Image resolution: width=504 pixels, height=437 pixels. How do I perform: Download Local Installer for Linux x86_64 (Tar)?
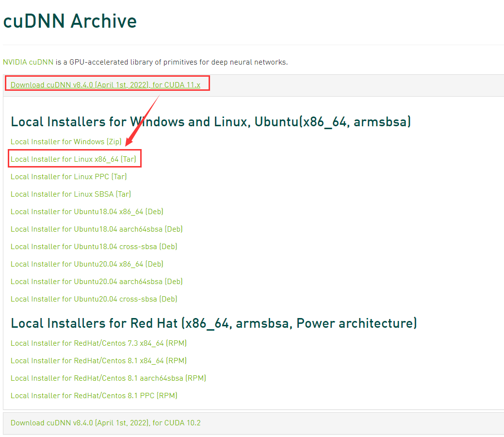click(73, 159)
